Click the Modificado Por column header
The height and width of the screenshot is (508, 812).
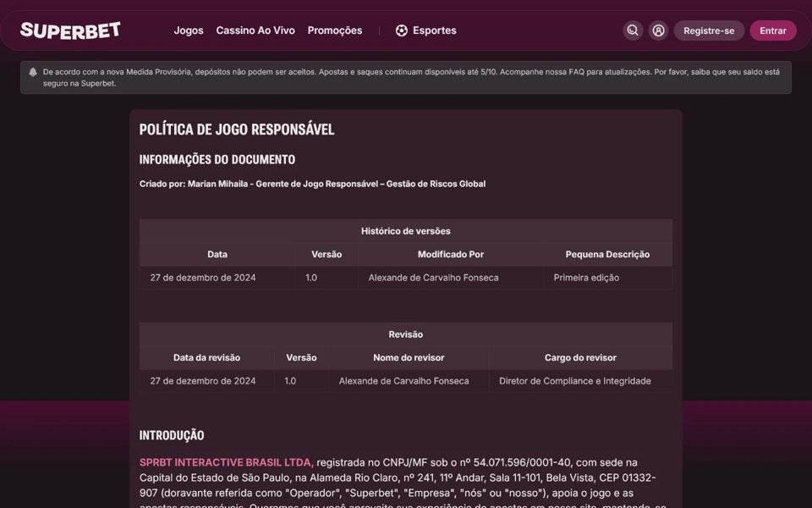coord(451,255)
